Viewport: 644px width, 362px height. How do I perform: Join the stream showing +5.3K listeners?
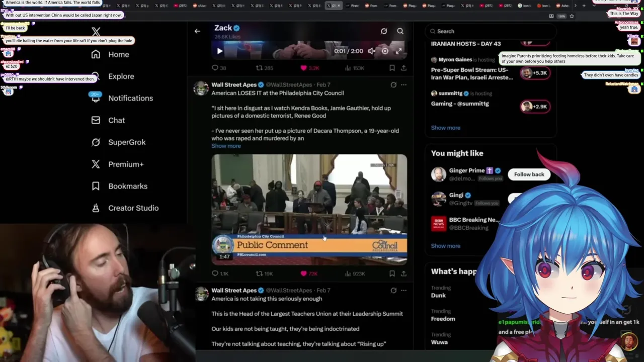[x=535, y=73]
